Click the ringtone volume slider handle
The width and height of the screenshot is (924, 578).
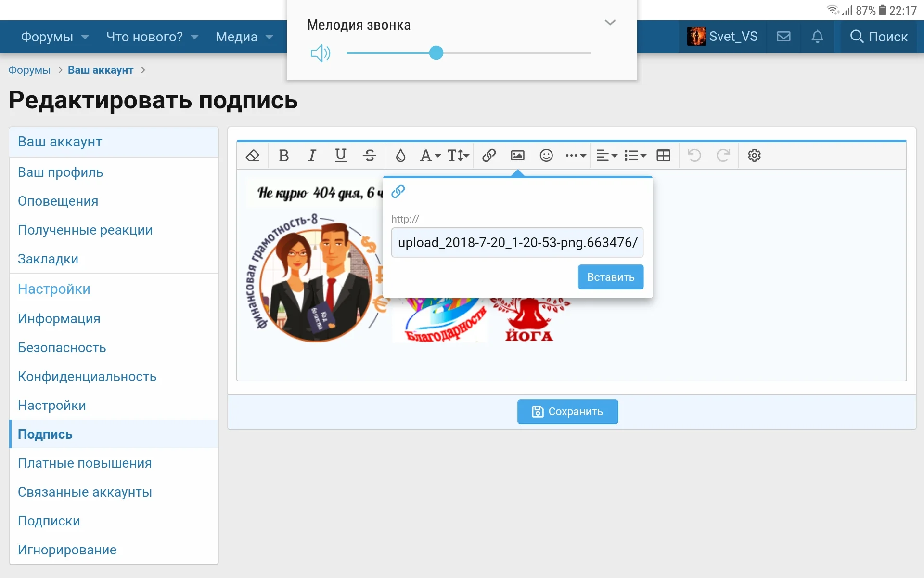tap(436, 53)
